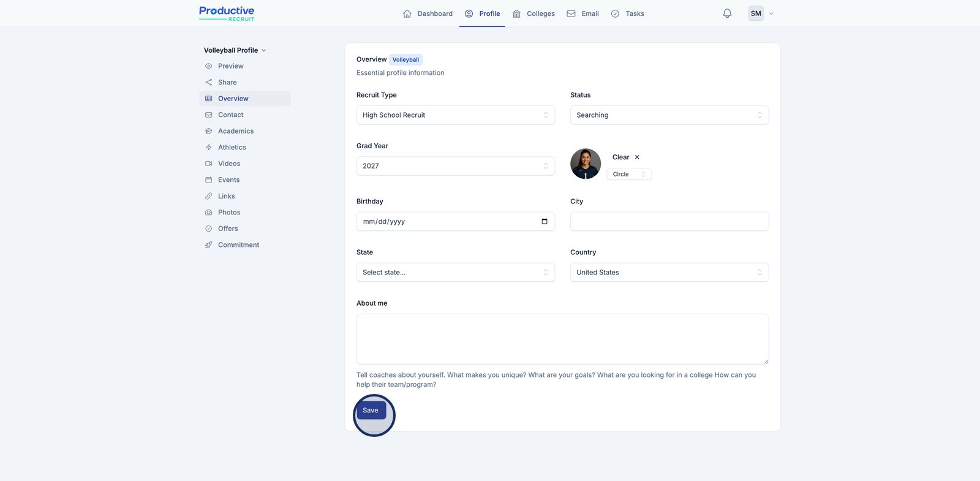Click into the About me text area
Image resolution: width=980 pixels, height=481 pixels.
(x=562, y=339)
